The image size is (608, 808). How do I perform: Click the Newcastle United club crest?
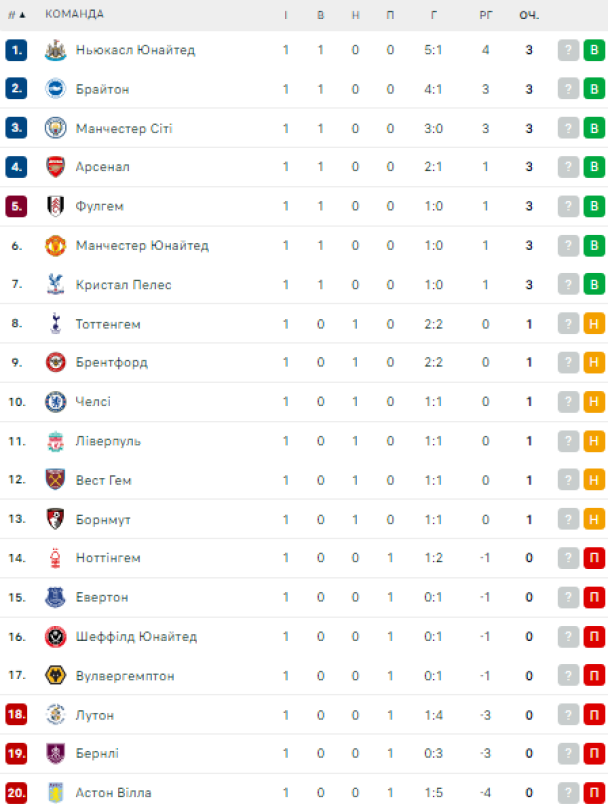pos(55,50)
